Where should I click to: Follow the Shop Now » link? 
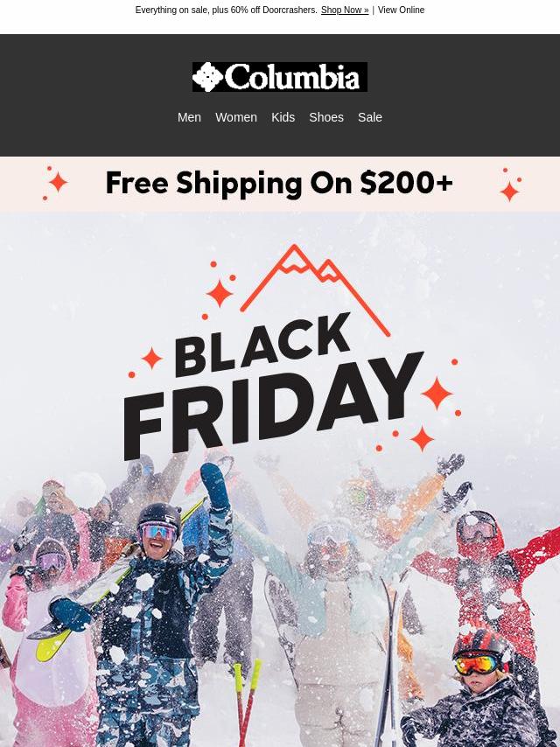pyautogui.click(x=345, y=10)
